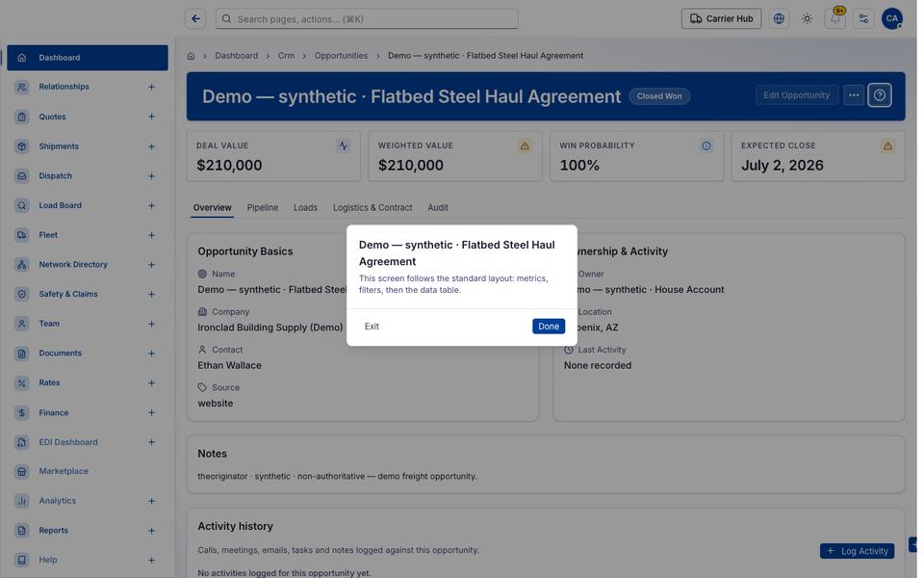Click the Log Activity button
The image size is (924, 578).
[x=857, y=551]
